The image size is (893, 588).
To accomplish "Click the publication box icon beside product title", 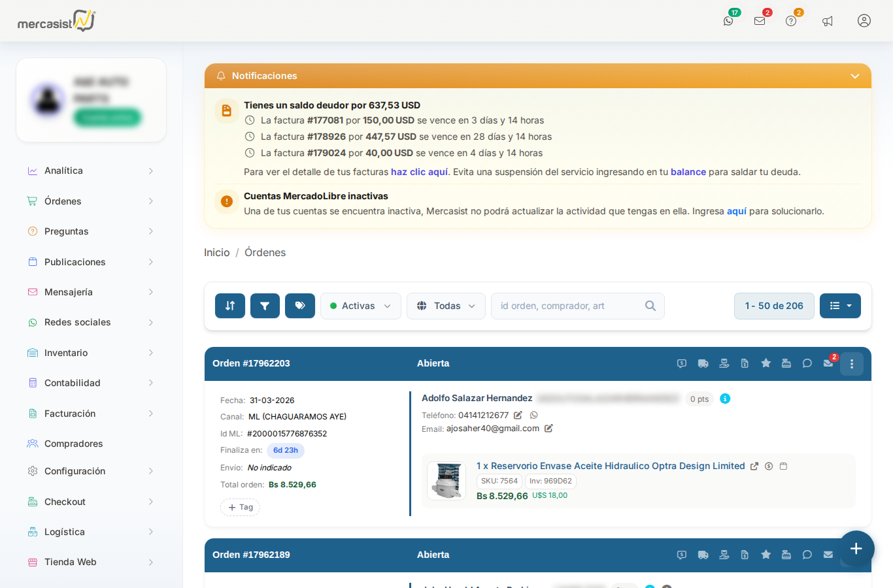I will click(783, 466).
